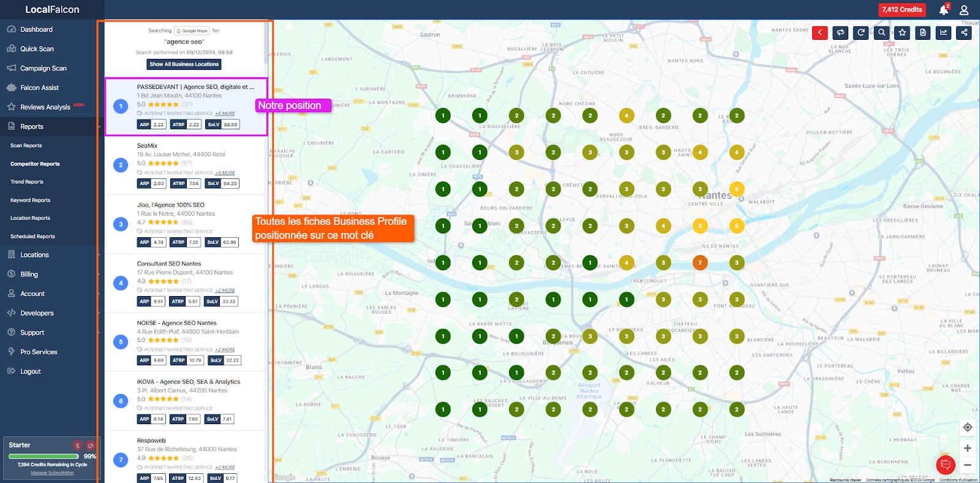Click the rank 2 circle beside SeoMix listing
Screen dimensions: 980x483
tap(121, 165)
